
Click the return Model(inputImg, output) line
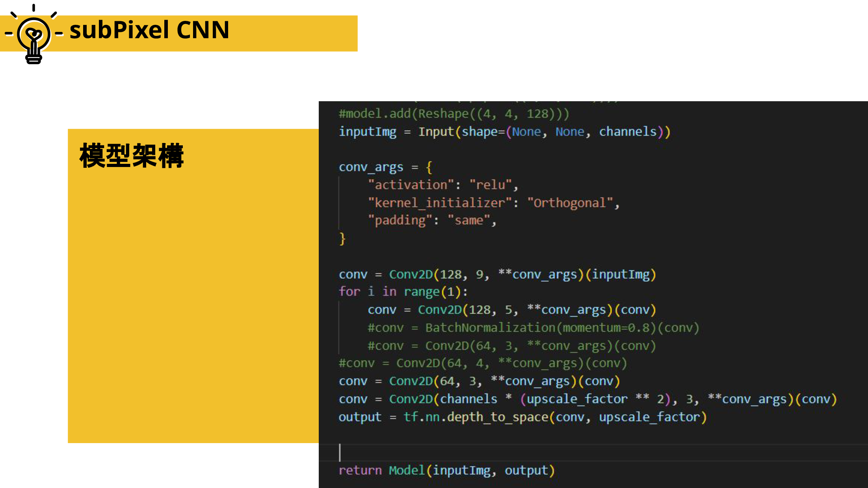(446, 470)
